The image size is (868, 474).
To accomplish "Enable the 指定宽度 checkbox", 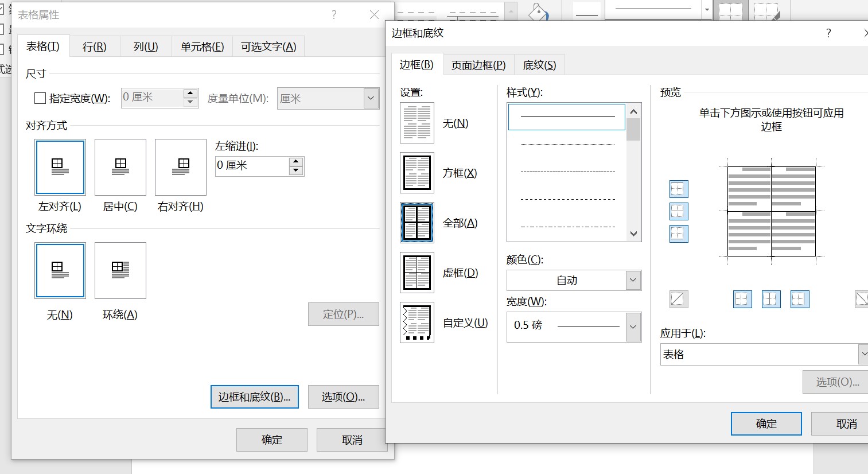I will [x=40, y=98].
